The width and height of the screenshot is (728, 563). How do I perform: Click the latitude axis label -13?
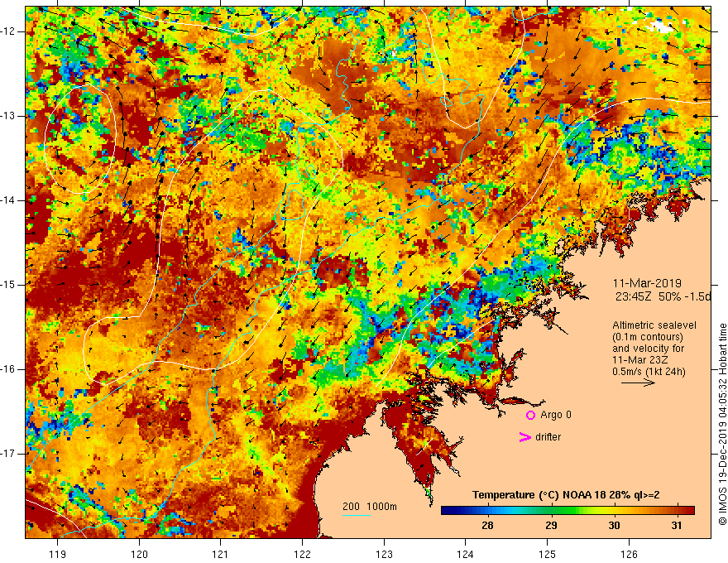pos(9,116)
